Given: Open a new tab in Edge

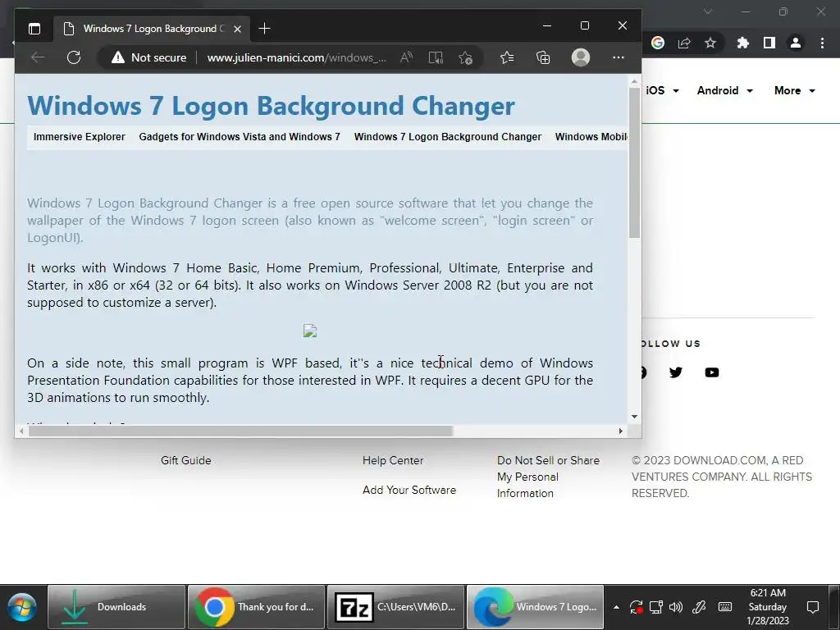Looking at the screenshot, I should pos(264,29).
